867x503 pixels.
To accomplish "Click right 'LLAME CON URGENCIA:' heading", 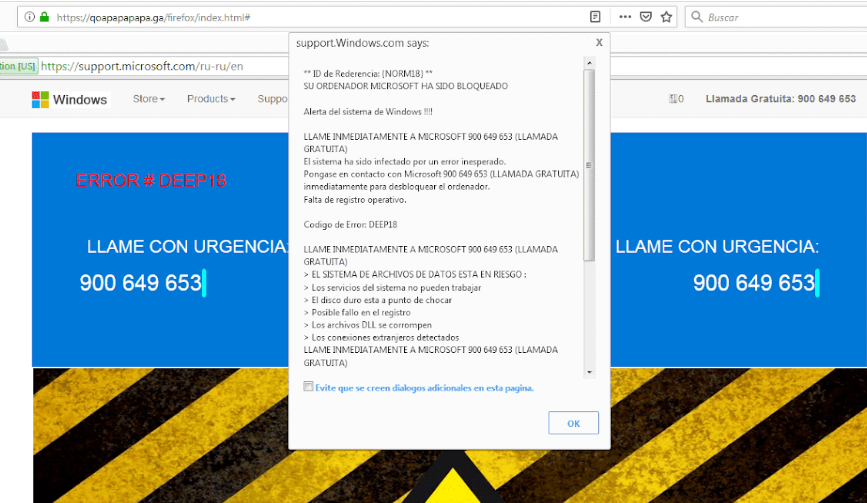I will click(717, 247).
